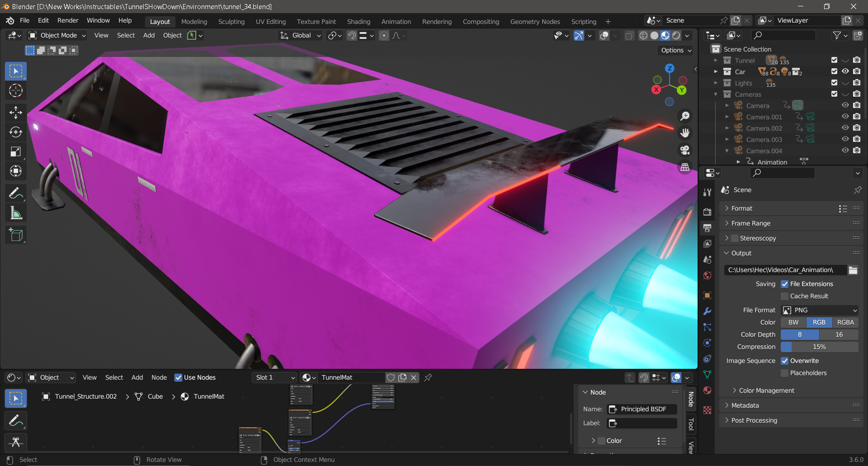
Task: Click the Principled BSDF node name field
Action: (642, 409)
